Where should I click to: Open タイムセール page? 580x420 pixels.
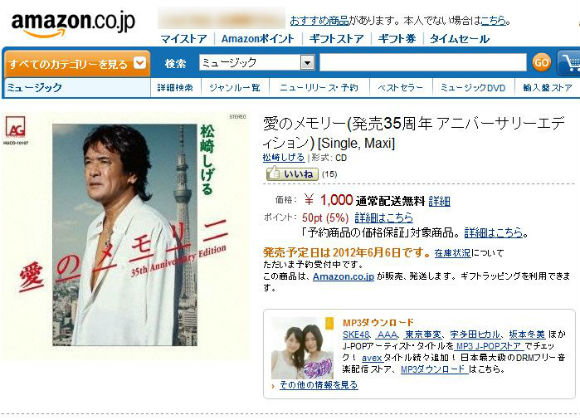point(459,38)
